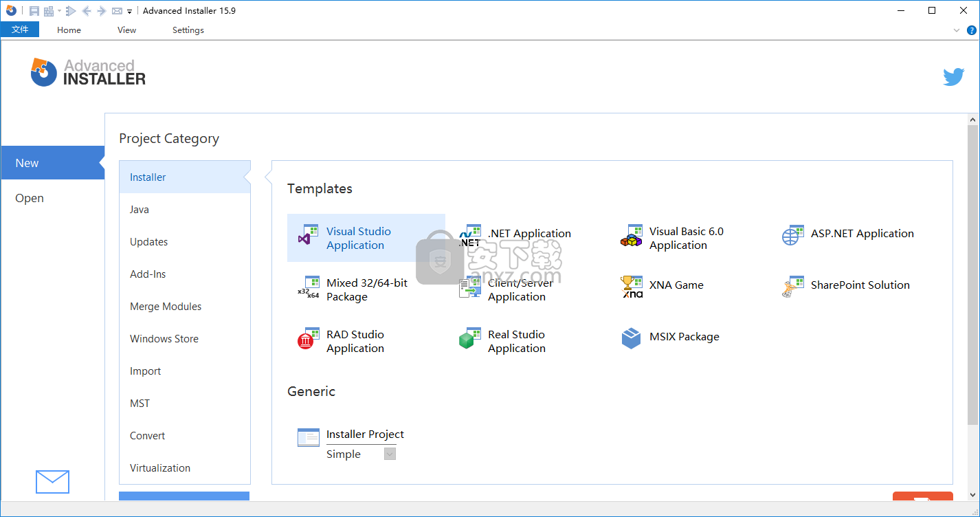Choose the Visual Basic 6.0 Application template icon
The width and height of the screenshot is (980, 517).
tap(632, 235)
